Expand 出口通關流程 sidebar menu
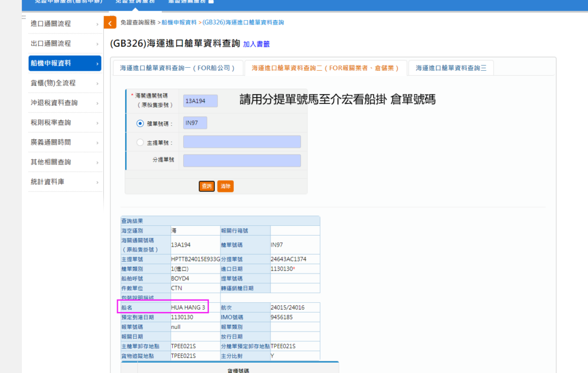This screenshot has width=588, height=373. 65,44
